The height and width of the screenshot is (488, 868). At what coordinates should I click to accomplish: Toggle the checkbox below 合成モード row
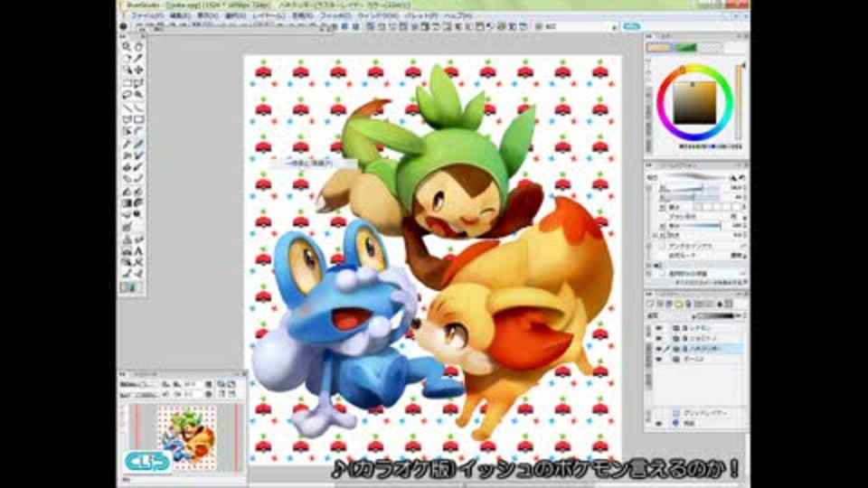pos(662,273)
